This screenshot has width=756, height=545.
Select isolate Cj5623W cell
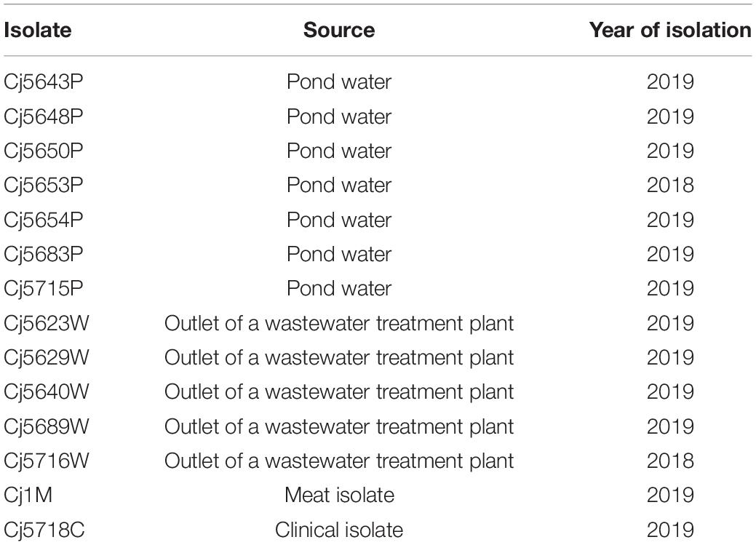point(47,323)
